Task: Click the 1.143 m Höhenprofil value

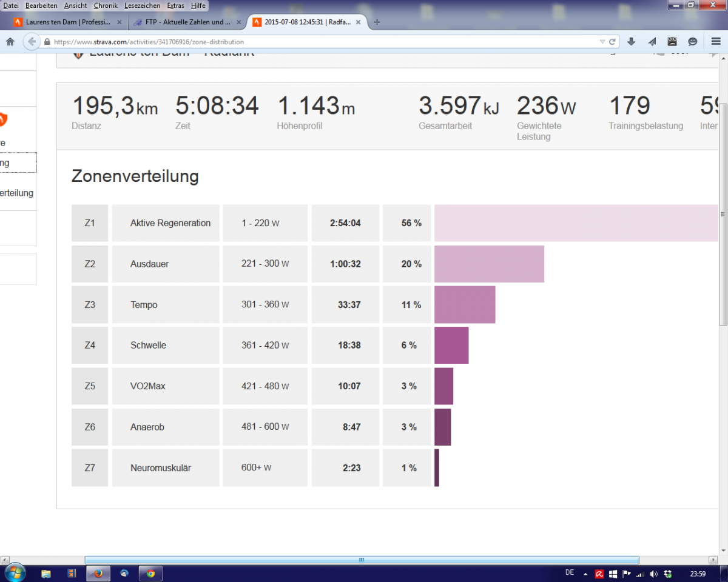Action: [x=316, y=106]
